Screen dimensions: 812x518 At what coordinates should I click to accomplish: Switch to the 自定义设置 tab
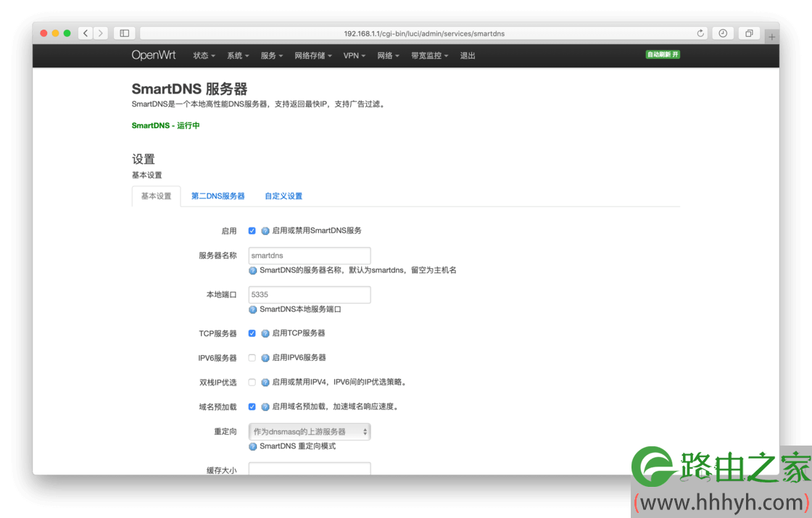(x=283, y=196)
